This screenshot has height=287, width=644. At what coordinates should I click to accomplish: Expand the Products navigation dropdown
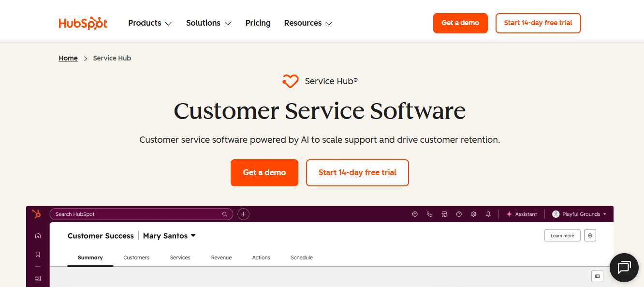click(x=149, y=23)
